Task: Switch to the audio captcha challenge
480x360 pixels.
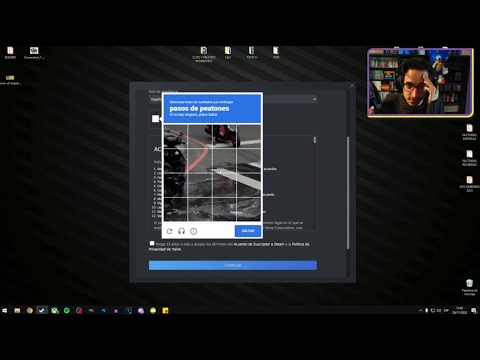Action: pyautogui.click(x=181, y=231)
